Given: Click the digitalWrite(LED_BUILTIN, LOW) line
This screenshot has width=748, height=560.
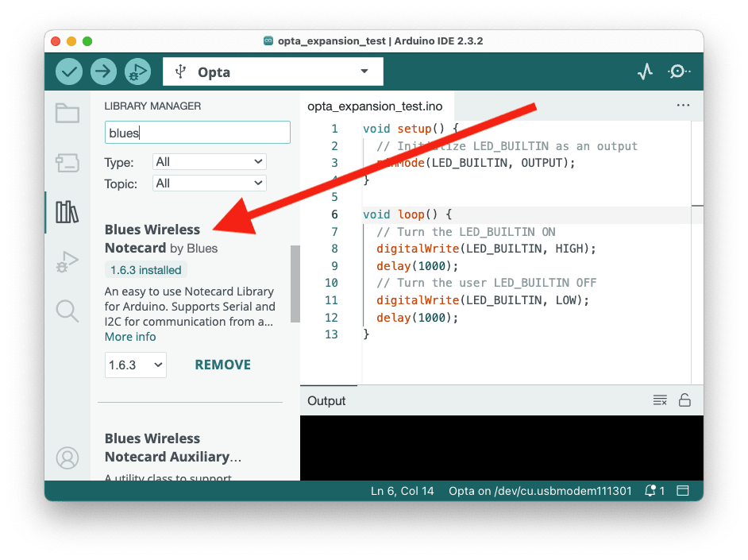Looking at the screenshot, I should click(x=483, y=300).
